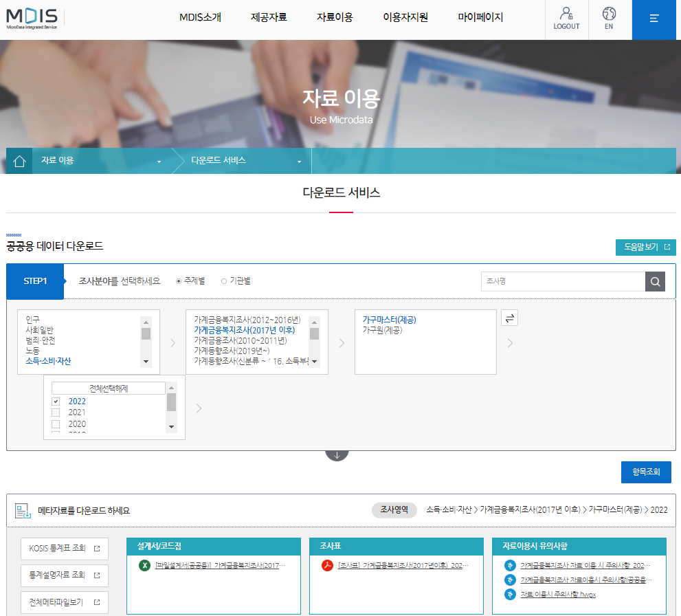
Task: Go to the home icon in breadcrumb
Action: coord(19,161)
